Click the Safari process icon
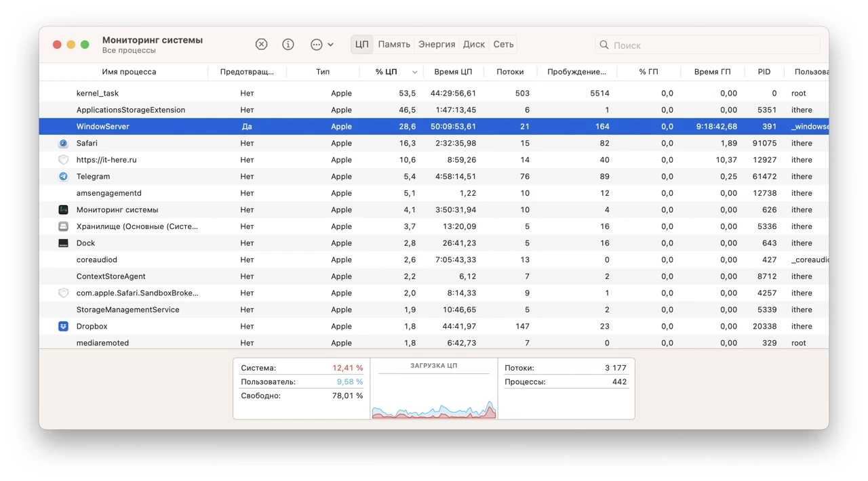This screenshot has width=868, height=481. click(64, 143)
